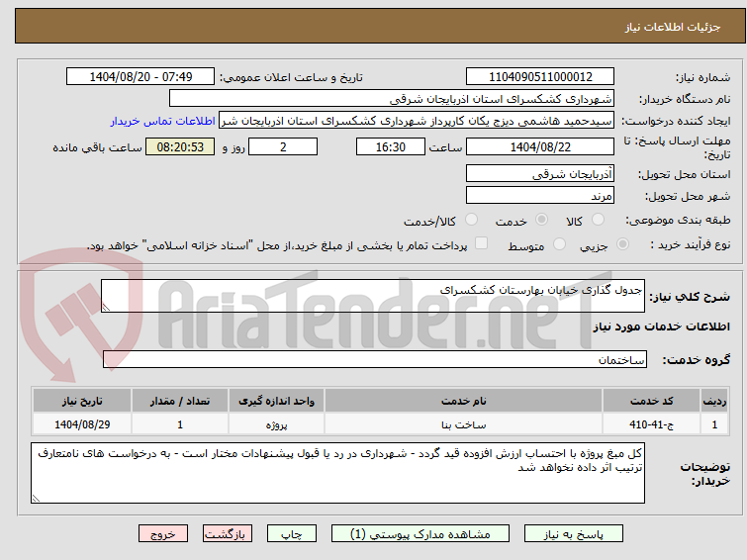Click the تاریخ نیاز column header

click(82, 401)
